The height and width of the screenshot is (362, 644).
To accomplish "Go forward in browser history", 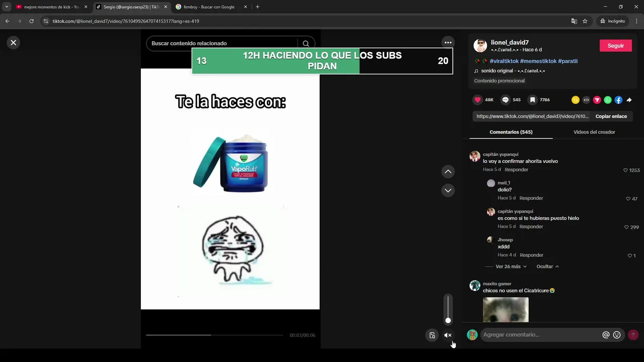I will [x=19, y=21].
